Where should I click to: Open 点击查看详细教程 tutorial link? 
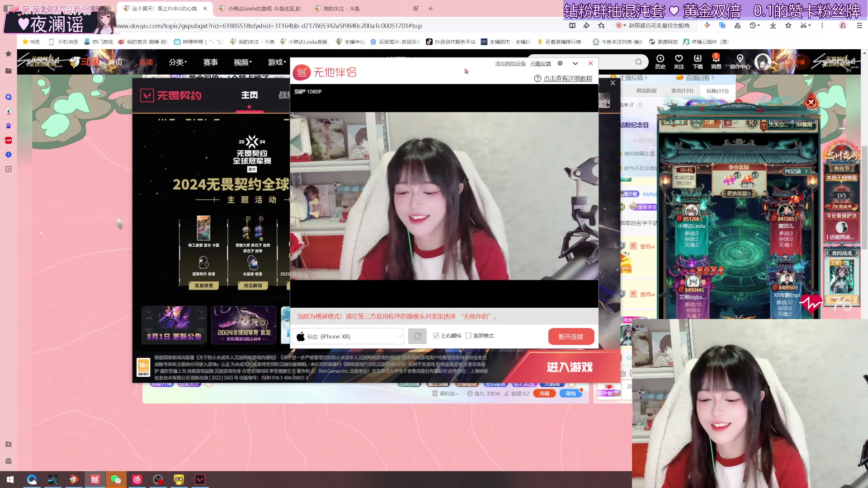pyautogui.click(x=568, y=78)
